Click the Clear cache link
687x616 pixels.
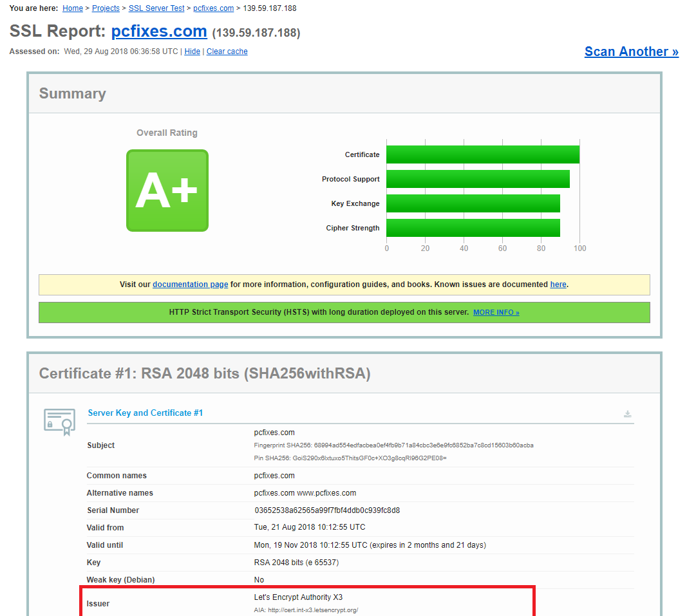(227, 51)
